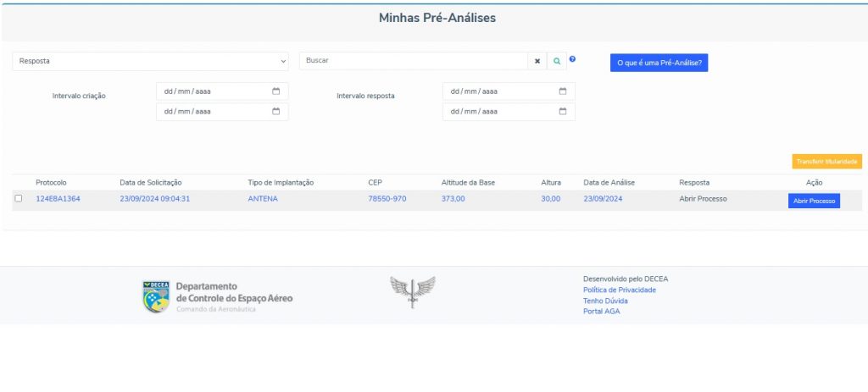Open protocol link 124E8A1364

click(58, 199)
